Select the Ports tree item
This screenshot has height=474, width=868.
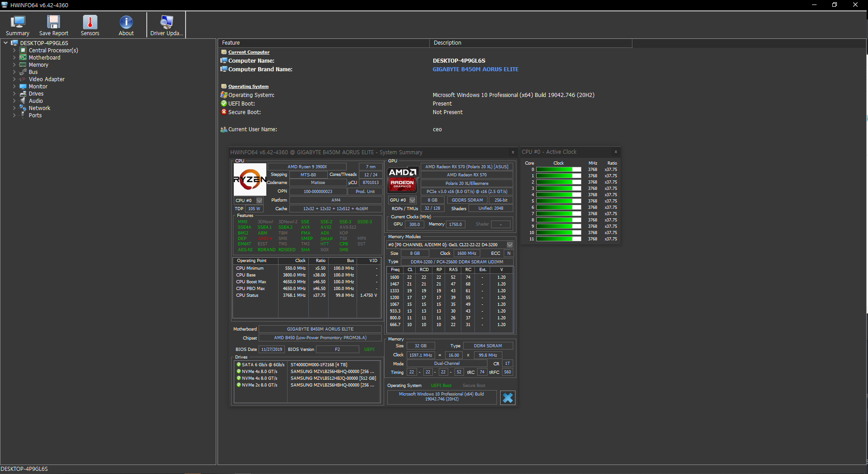click(x=35, y=115)
